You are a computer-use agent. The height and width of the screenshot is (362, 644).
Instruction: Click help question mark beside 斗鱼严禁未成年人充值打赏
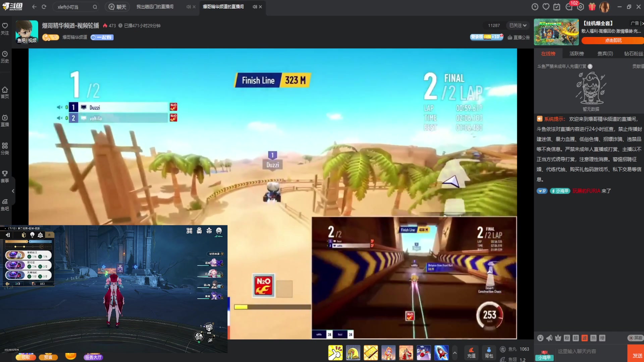pos(590,66)
